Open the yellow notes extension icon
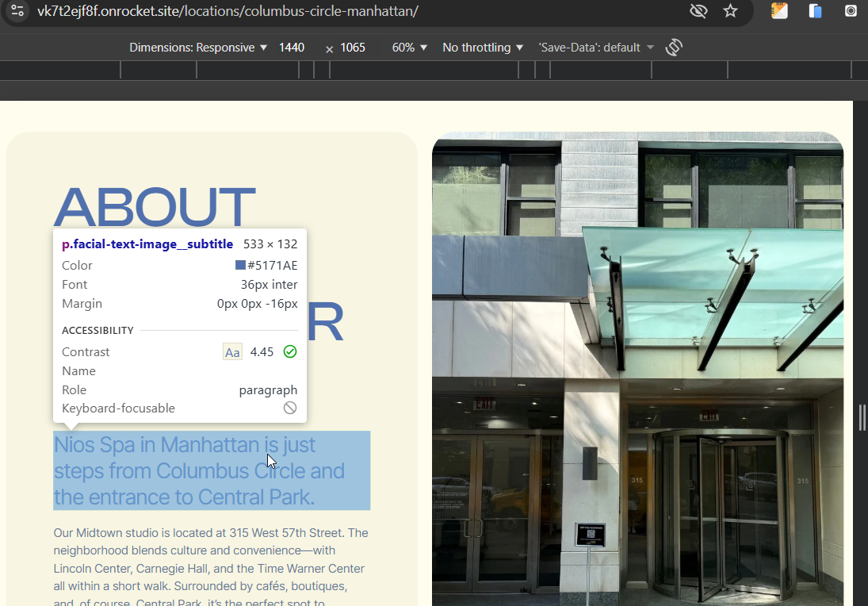This screenshot has height=606, width=868. point(779,11)
